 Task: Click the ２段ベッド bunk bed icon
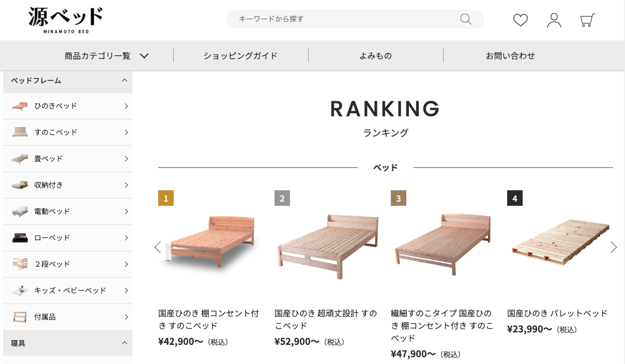click(x=19, y=264)
